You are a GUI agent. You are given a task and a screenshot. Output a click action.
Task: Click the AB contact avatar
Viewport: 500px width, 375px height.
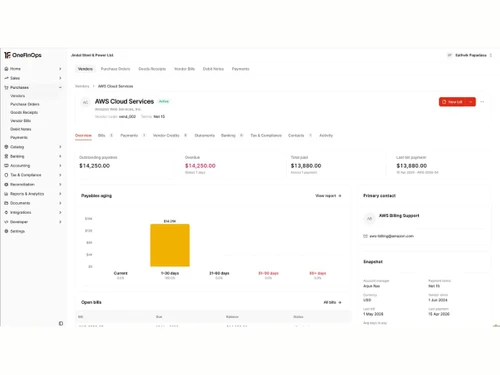pos(369,219)
